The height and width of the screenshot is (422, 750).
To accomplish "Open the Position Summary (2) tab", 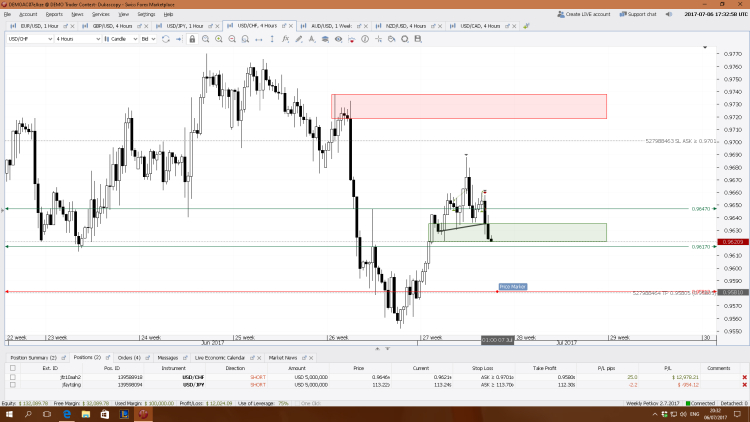I will 33,358.
